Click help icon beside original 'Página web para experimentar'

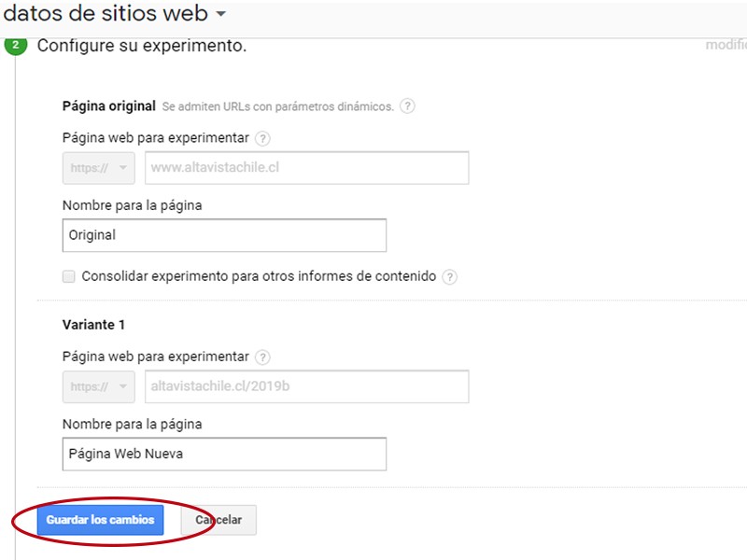coord(264,138)
